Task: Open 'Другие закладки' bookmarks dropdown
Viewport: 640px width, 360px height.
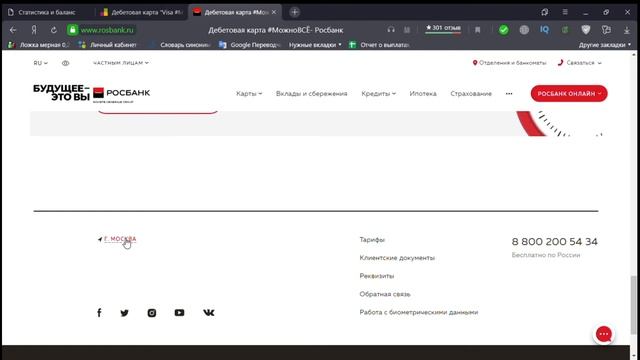Action: pos(605,45)
